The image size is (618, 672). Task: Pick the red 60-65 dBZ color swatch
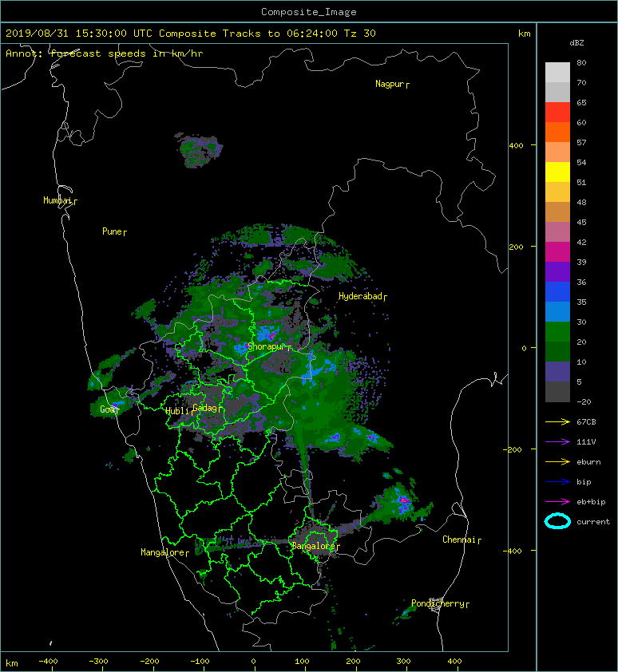[x=557, y=112]
